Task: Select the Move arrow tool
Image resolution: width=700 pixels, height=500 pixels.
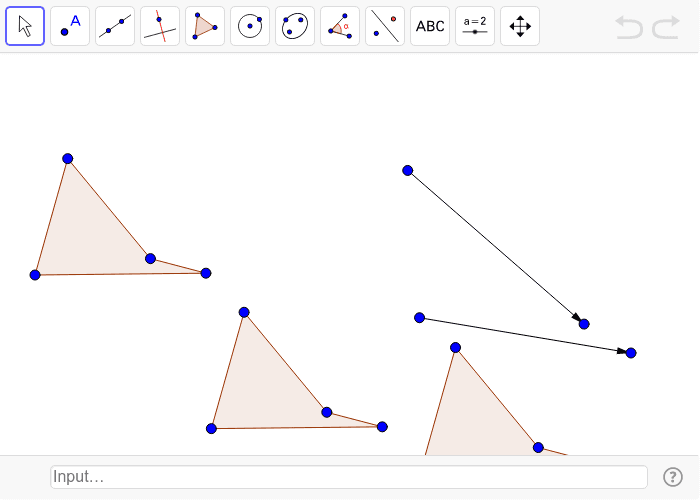Action: pos(25,26)
